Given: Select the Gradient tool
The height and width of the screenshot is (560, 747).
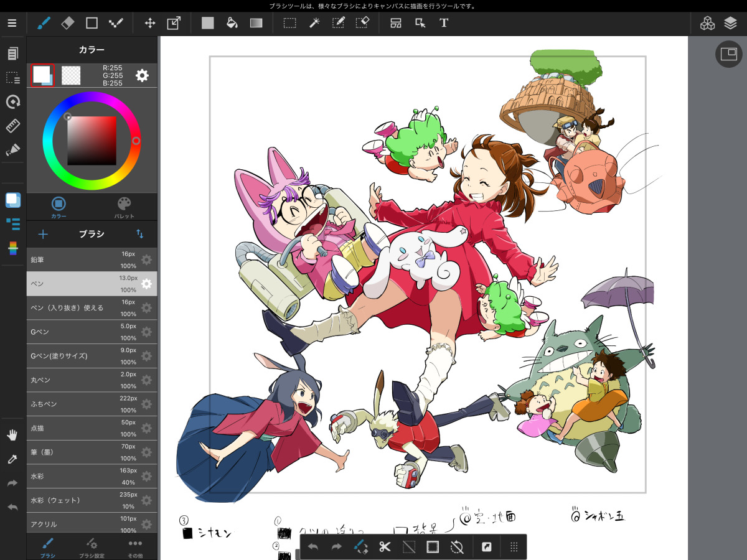Looking at the screenshot, I should (256, 24).
